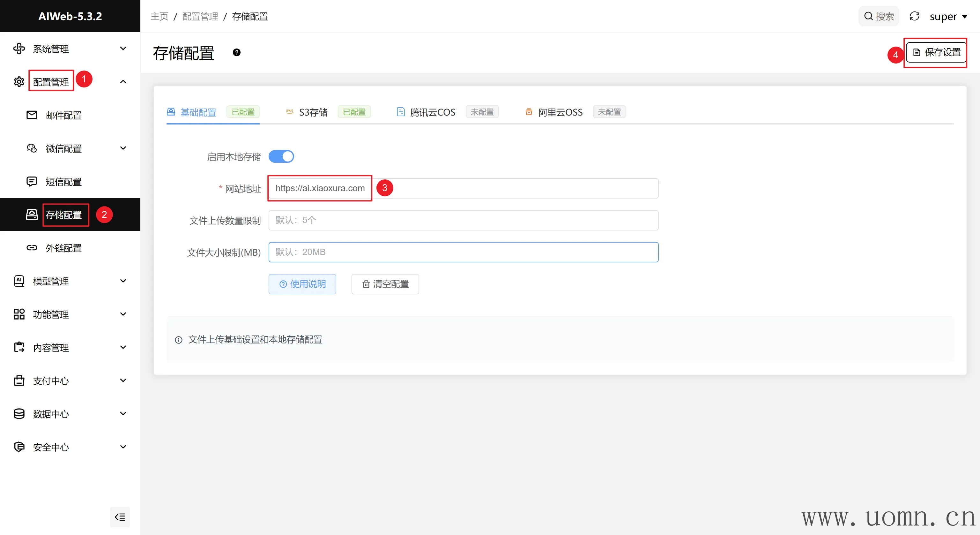This screenshot has width=980, height=535.
Task: Click the refresh icon in top bar
Action: pyautogui.click(x=914, y=16)
